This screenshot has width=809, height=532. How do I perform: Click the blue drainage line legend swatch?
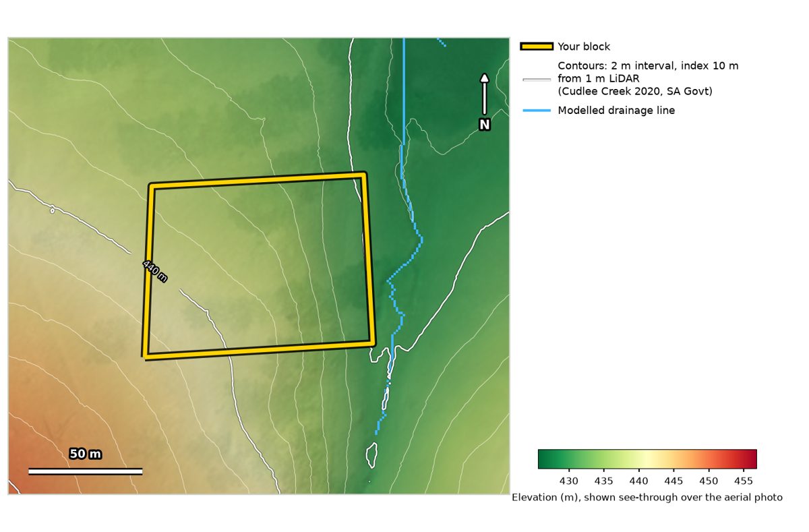537,111
